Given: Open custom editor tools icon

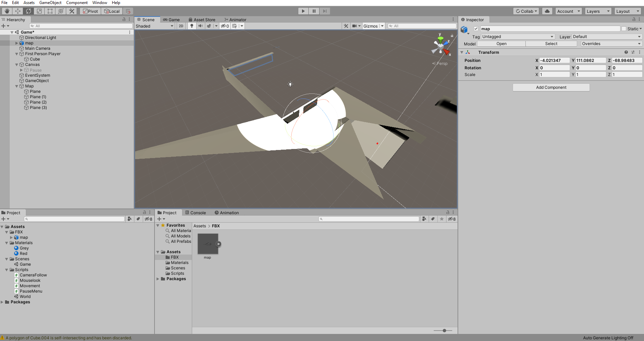Looking at the screenshot, I should (72, 11).
